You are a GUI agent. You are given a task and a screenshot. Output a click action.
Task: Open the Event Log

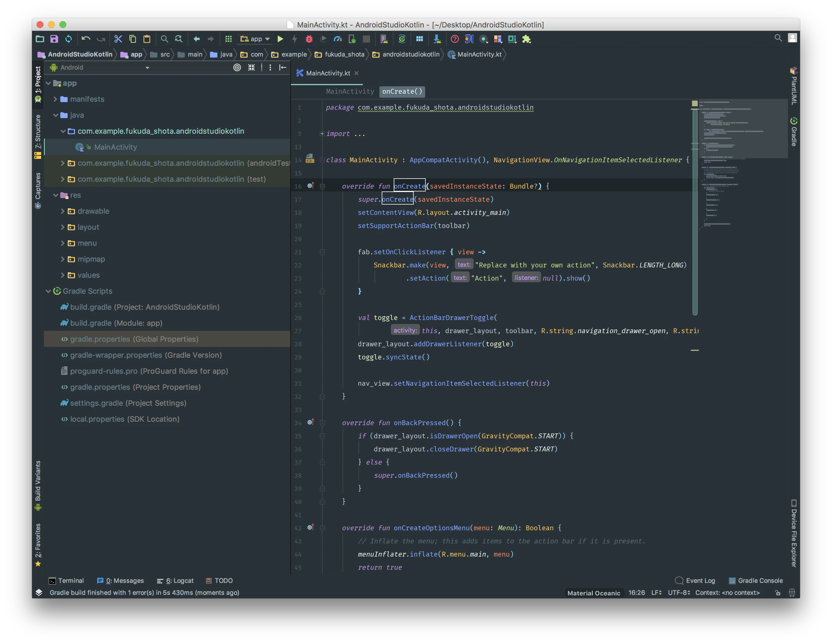point(695,581)
